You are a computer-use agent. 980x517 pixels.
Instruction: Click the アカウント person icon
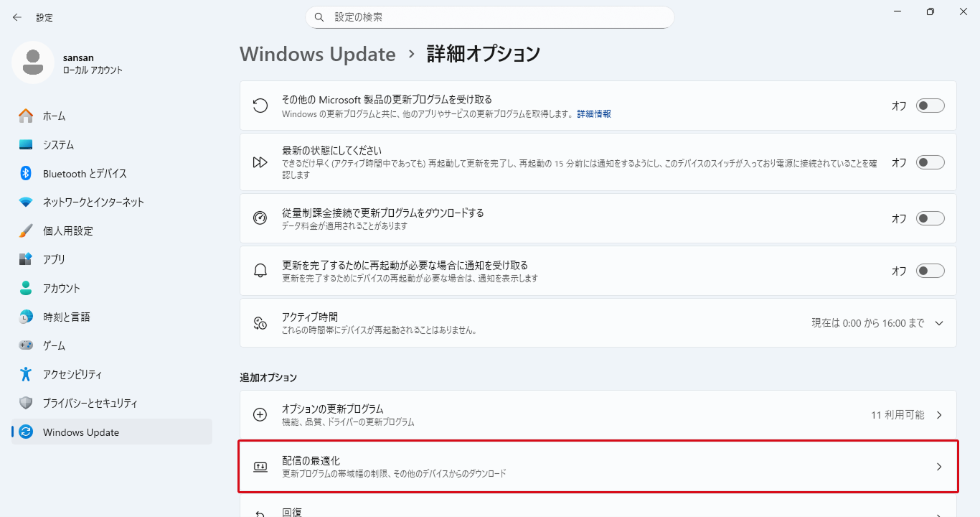[x=26, y=288]
